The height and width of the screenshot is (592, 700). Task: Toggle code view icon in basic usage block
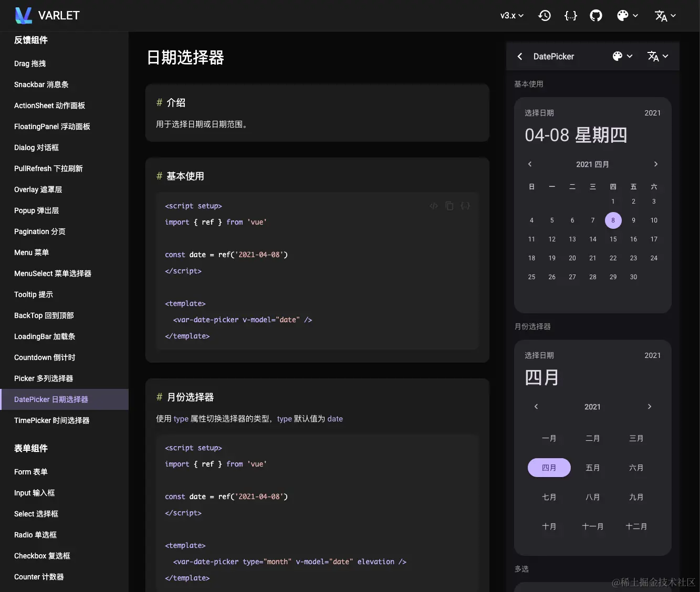[x=434, y=206]
